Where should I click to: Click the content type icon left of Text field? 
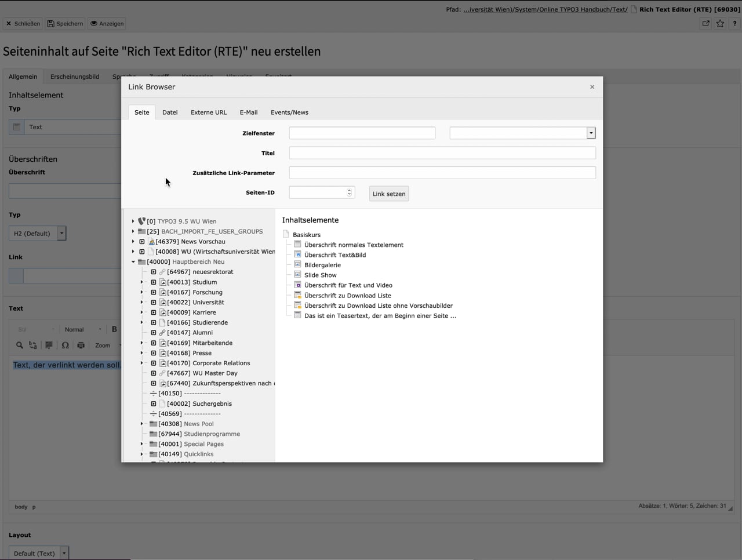[x=16, y=126]
